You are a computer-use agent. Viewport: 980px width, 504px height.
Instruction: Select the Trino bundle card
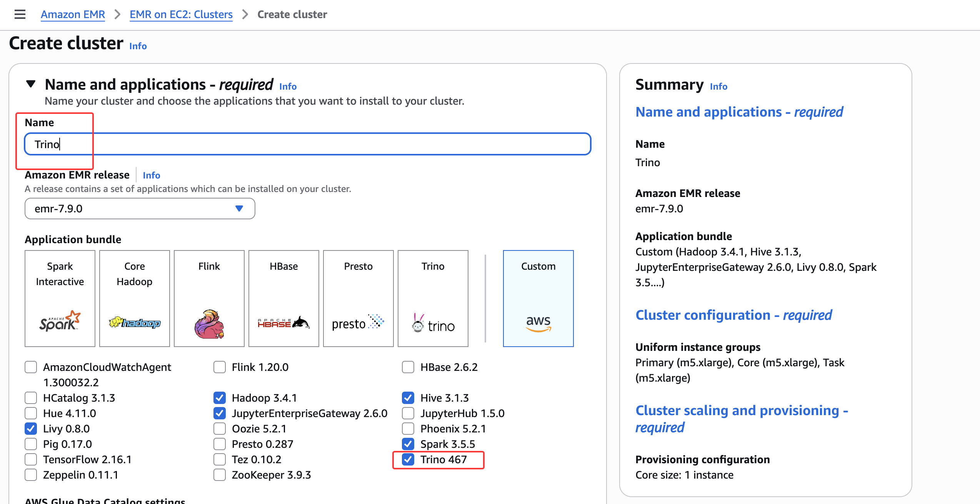click(433, 299)
